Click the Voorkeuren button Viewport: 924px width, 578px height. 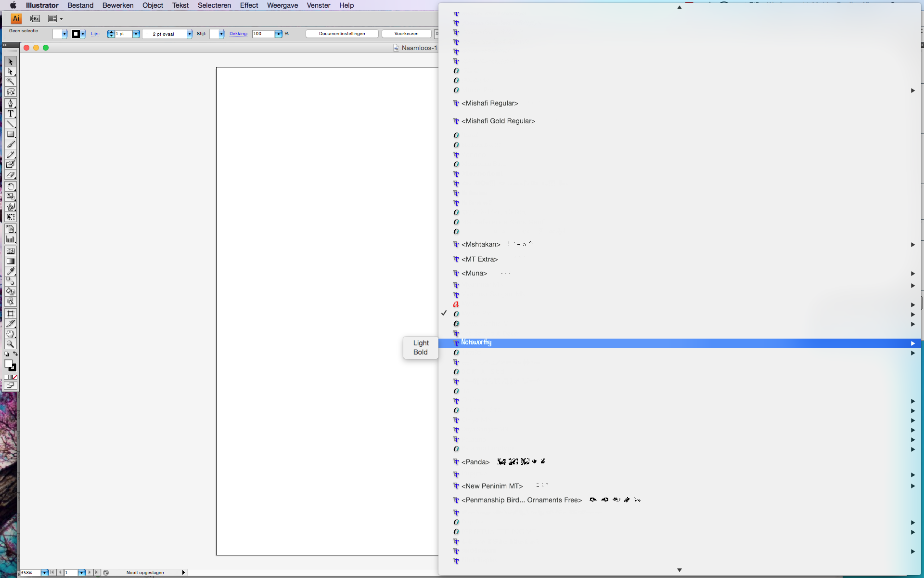coord(406,34)
